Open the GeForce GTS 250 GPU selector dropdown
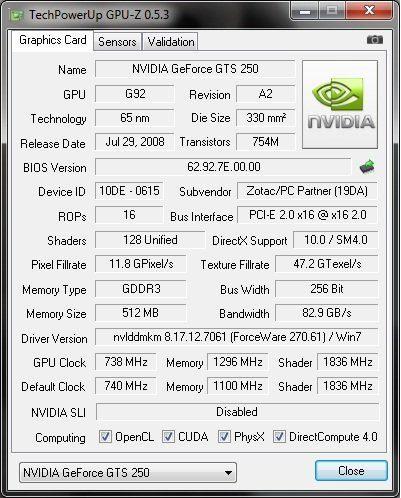Image resolution: width=401 pixels, height=498 pixels. [x=128, y=472]
